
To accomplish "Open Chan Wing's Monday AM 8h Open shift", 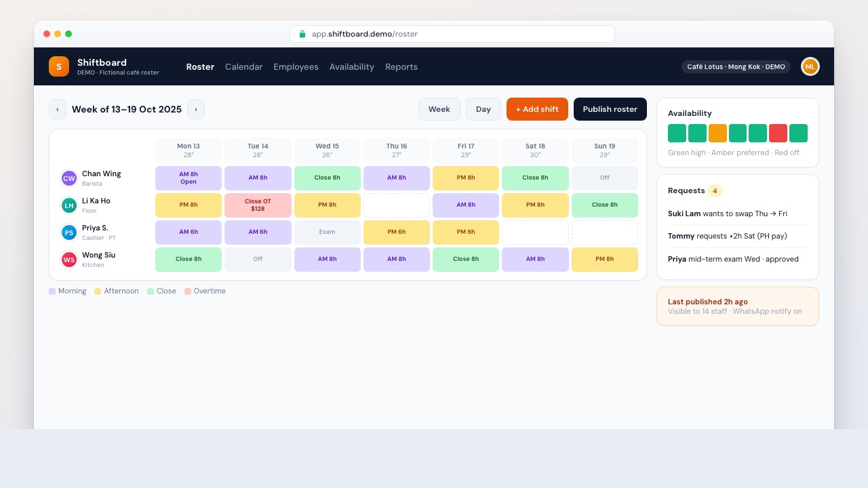I will 189,178.
